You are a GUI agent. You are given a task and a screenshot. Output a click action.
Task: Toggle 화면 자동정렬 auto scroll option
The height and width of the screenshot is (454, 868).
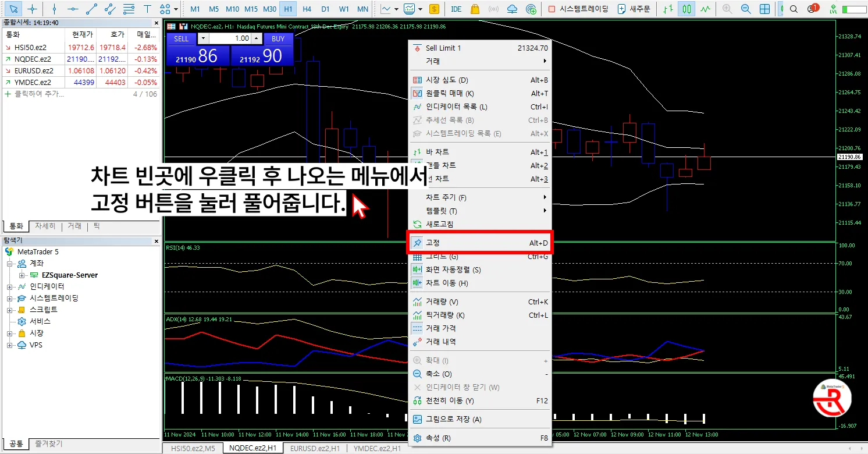coord(480,270)
